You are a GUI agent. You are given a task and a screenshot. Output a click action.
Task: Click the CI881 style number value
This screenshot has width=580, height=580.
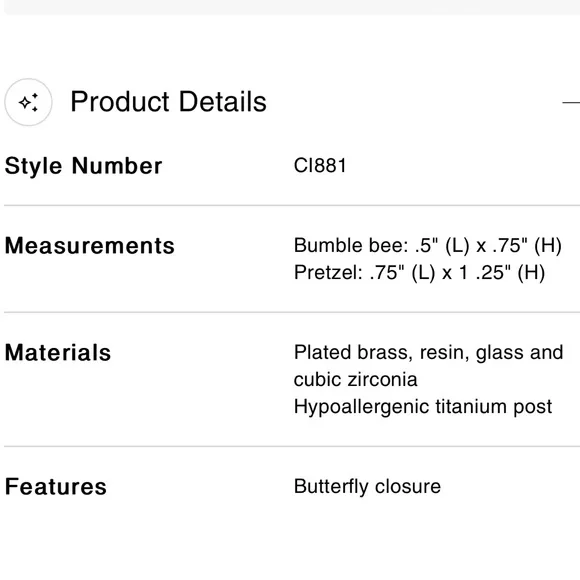[x=320, y=165]
